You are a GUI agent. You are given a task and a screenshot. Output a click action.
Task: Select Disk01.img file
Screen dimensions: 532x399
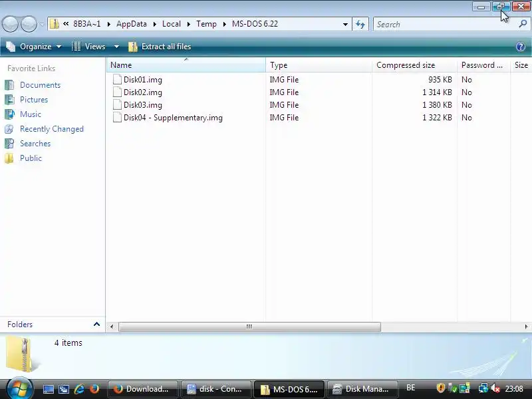coord(142,80)
